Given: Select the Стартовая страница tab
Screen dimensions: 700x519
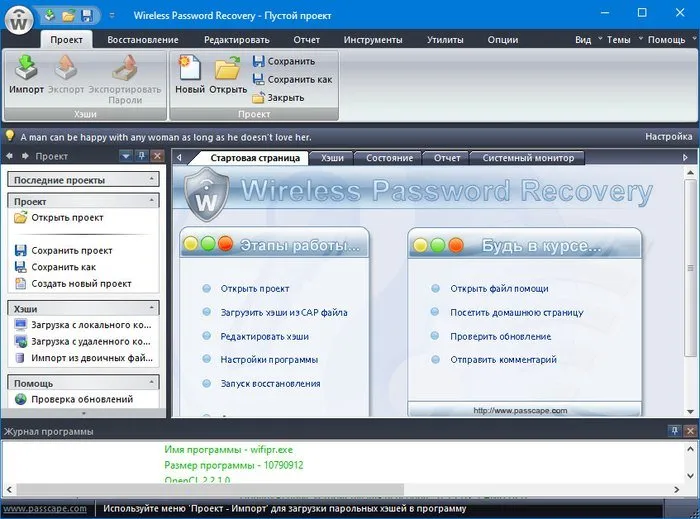Looking at the screenshot, I should tap(255, 158).
